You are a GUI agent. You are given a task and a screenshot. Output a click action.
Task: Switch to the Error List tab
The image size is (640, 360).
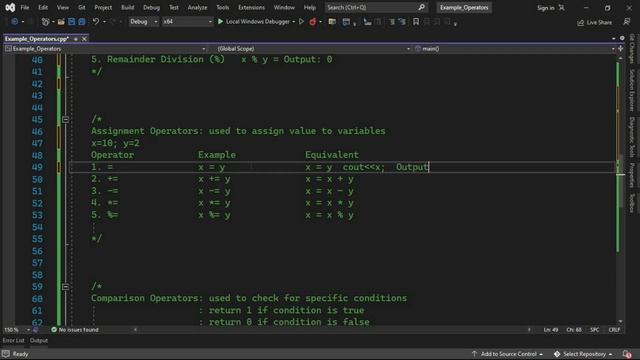tap(13, 340)
